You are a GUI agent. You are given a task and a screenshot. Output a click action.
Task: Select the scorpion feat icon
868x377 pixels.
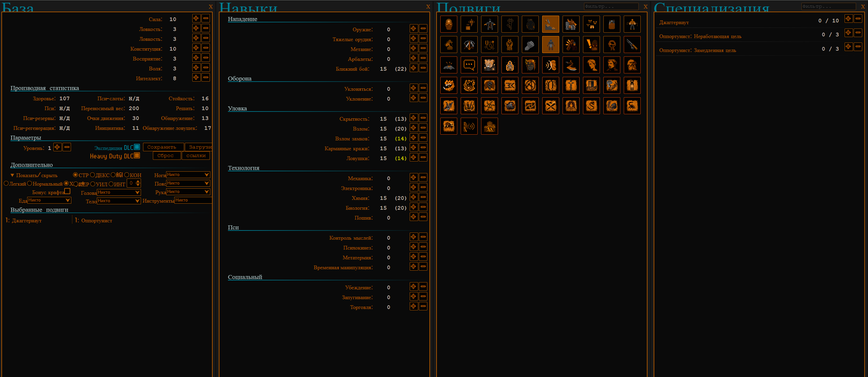tap(632, 106)
